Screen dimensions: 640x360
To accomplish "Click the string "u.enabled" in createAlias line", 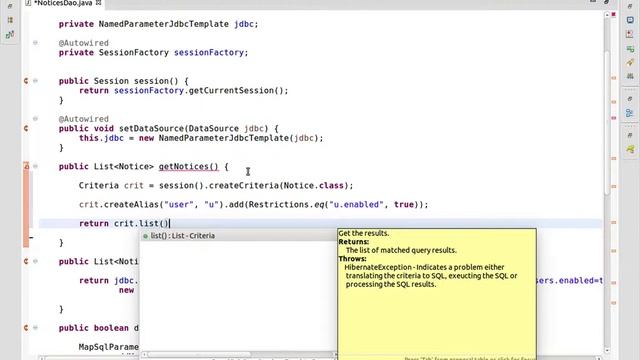I will [356, 204].
